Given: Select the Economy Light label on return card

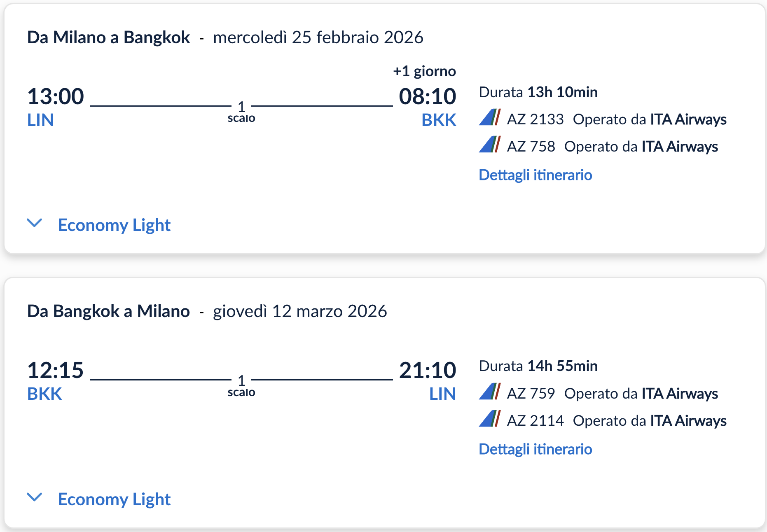Looking at the screenshot, I should pyautogui.click(x=115, y=499).
